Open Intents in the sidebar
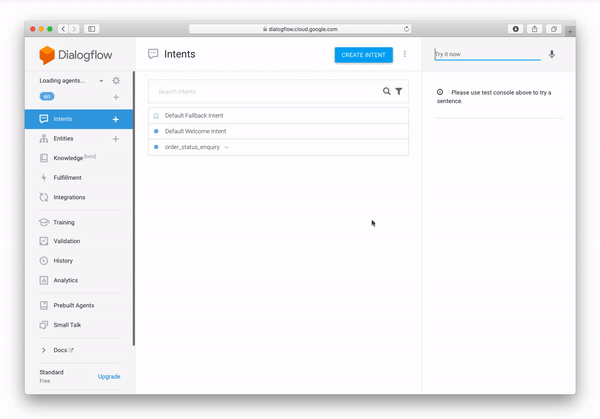Image resolution: width=600 pixels, height=419 pixels. coord(78,119)
